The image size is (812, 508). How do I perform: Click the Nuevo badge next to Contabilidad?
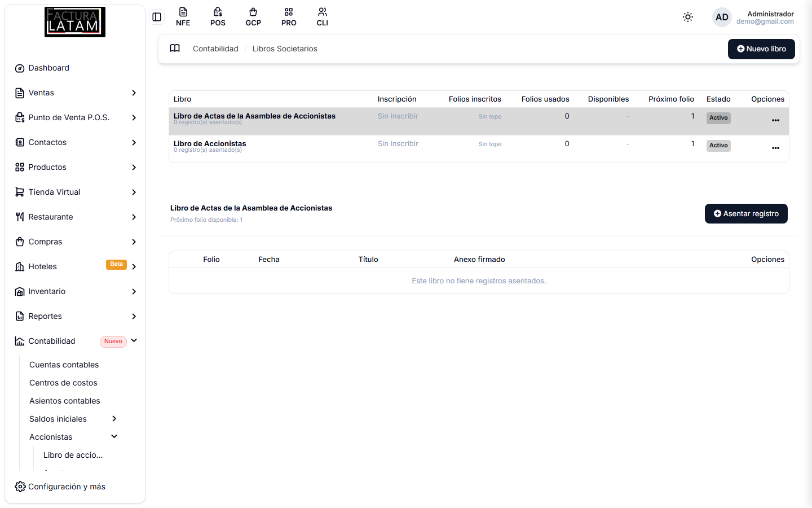click(x=113, y=341)
